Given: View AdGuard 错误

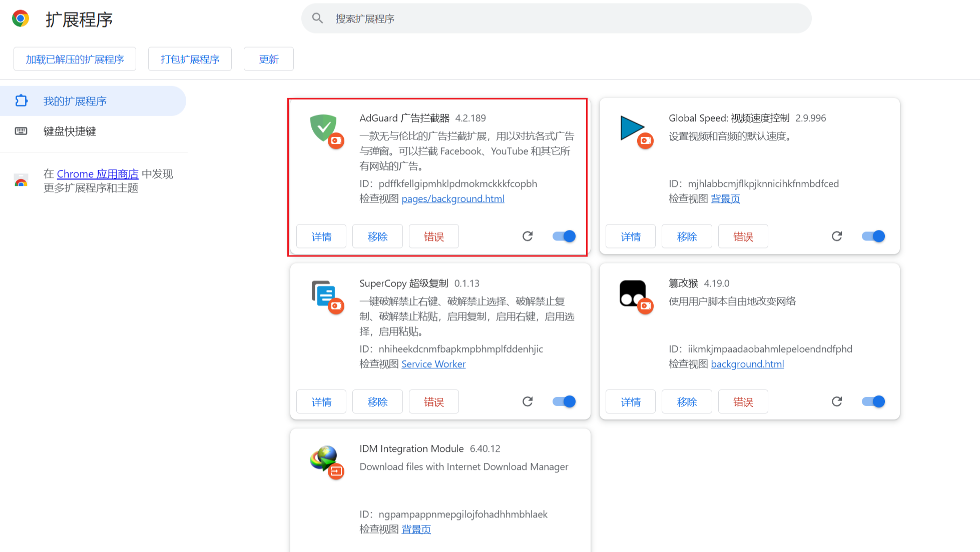Looking at the screenshot, I should (x=434, y=236).
